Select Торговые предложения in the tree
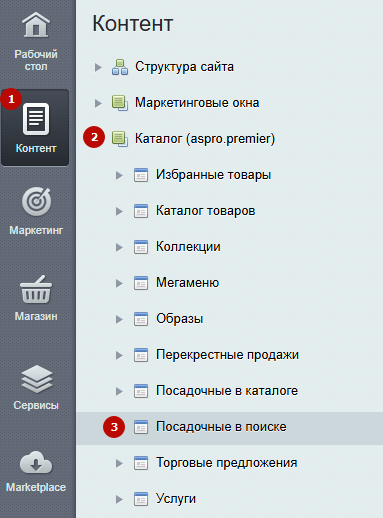The image size is (383, 518). tap(227, 463)
